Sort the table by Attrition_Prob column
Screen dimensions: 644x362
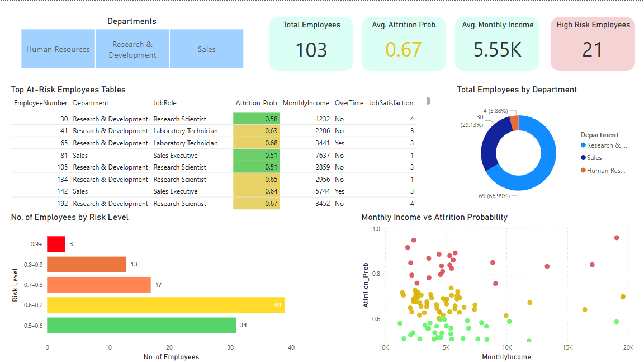(x=257, y=102)
